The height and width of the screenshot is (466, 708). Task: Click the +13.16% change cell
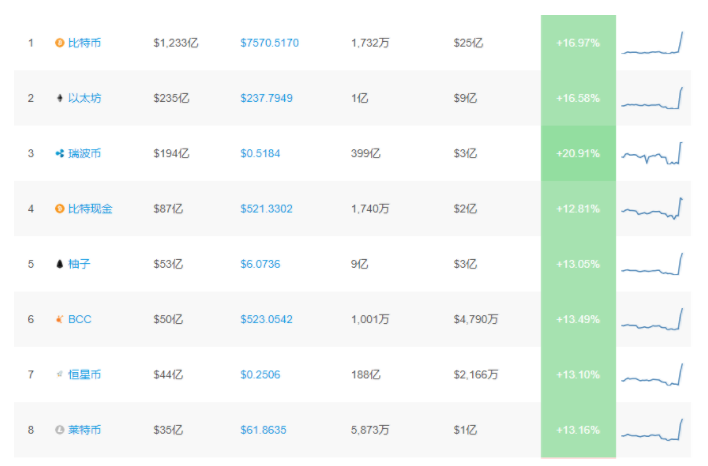pyautogui.click(x=578, y=430)
